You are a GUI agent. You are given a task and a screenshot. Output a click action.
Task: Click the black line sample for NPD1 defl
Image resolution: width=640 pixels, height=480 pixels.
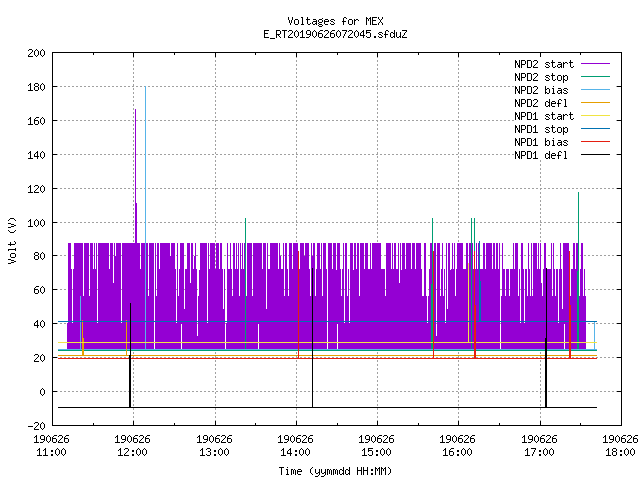(x=596, y=155)
